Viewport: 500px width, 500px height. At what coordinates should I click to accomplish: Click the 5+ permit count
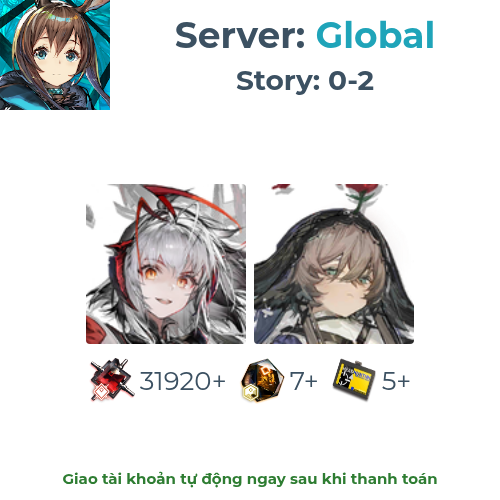tap(395, 381)
